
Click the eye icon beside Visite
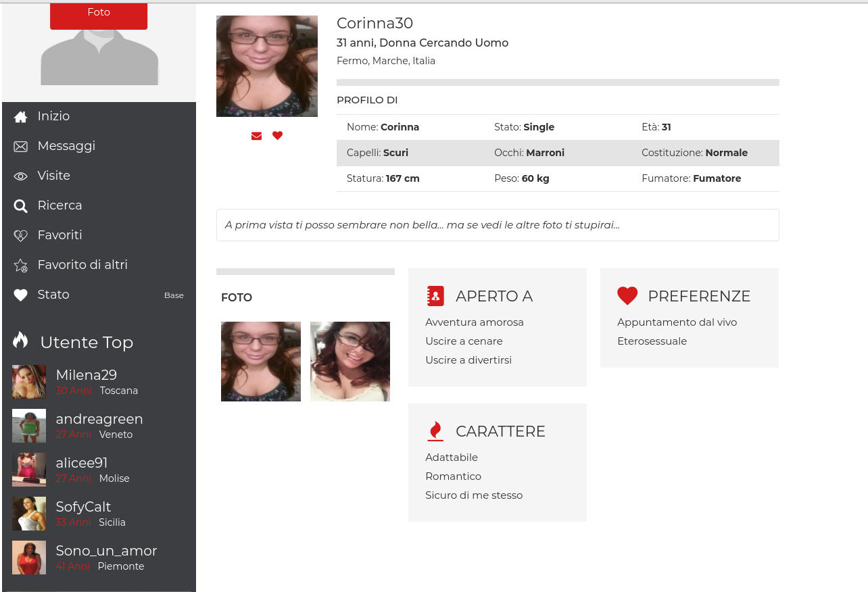click(x=21, y=176)
